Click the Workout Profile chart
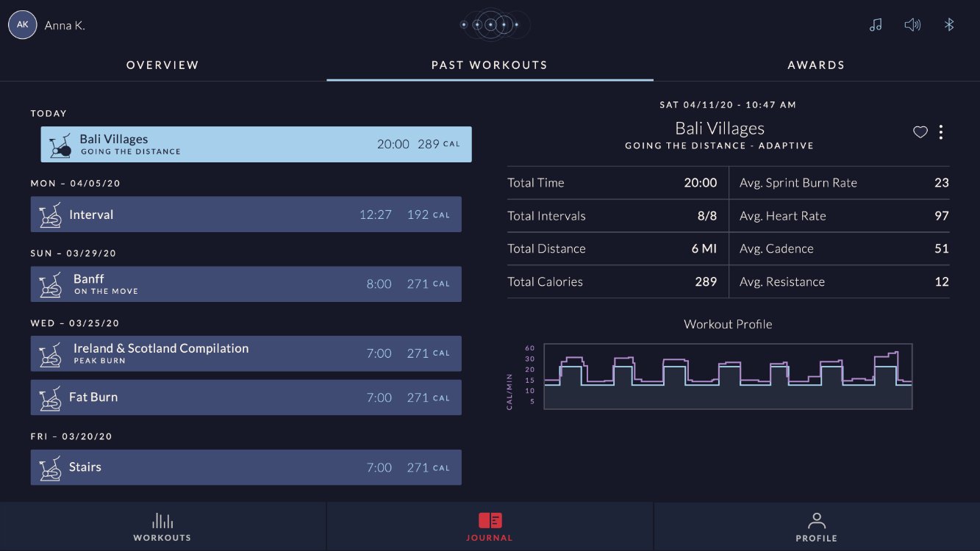 [728, 376]
